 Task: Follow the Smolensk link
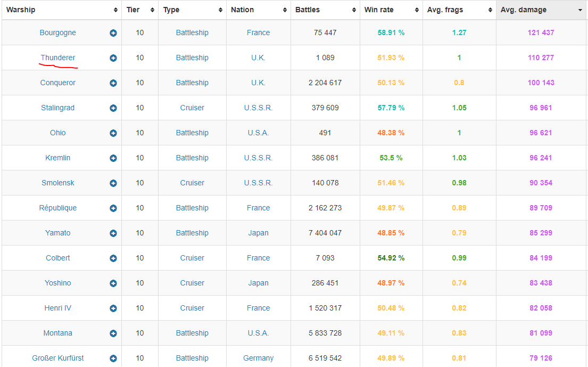[58, 183]
